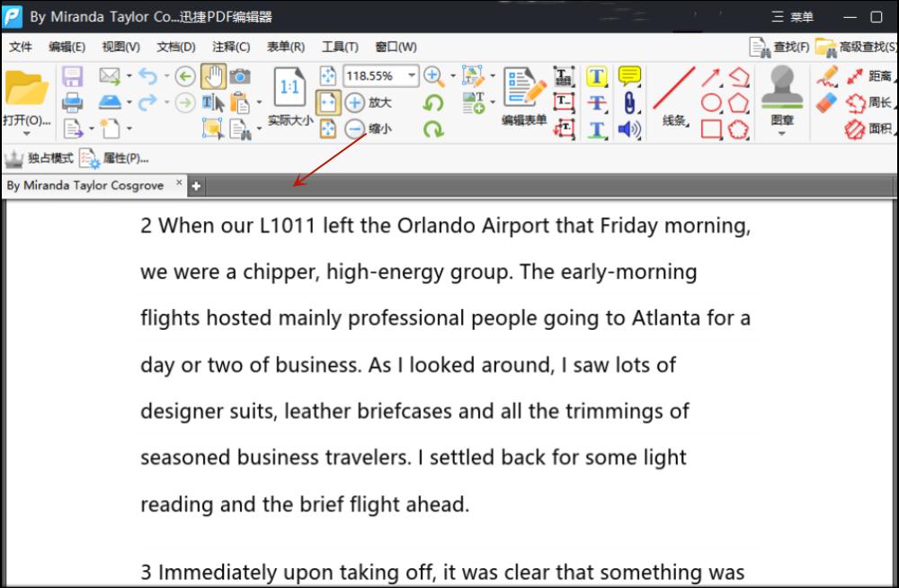Viewport: 899px width, 588px height.
Task: Click the Snapshot camera icon
Action: (240, 76)
